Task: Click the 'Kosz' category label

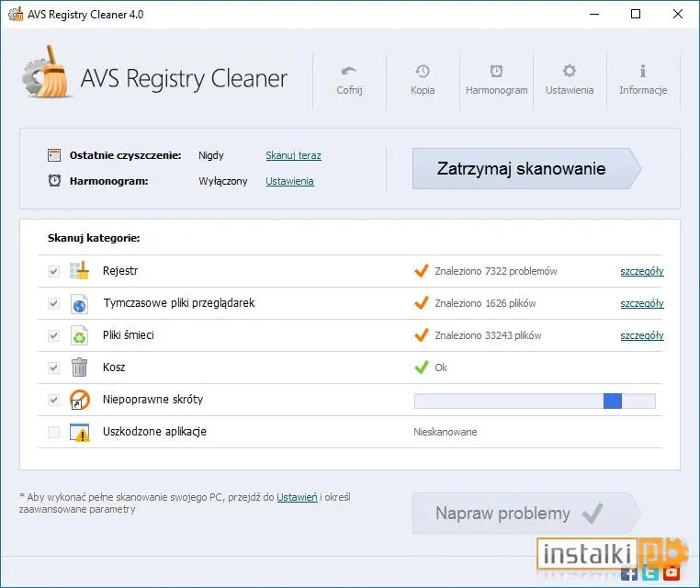Action: tap(114, 367)
